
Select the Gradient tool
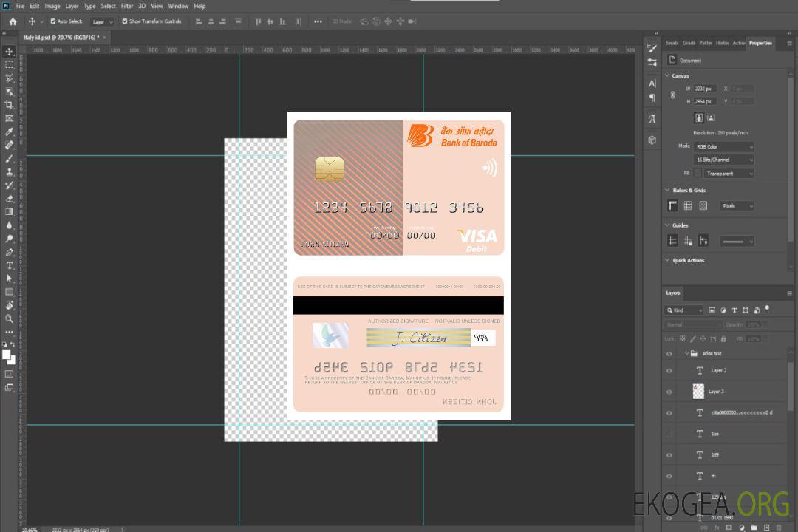pos(10,211)
